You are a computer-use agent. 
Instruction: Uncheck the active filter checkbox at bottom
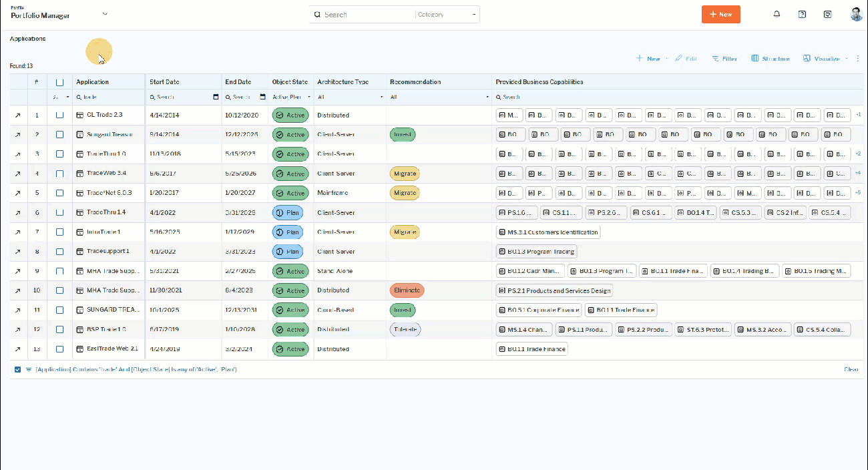click(18, 369)
